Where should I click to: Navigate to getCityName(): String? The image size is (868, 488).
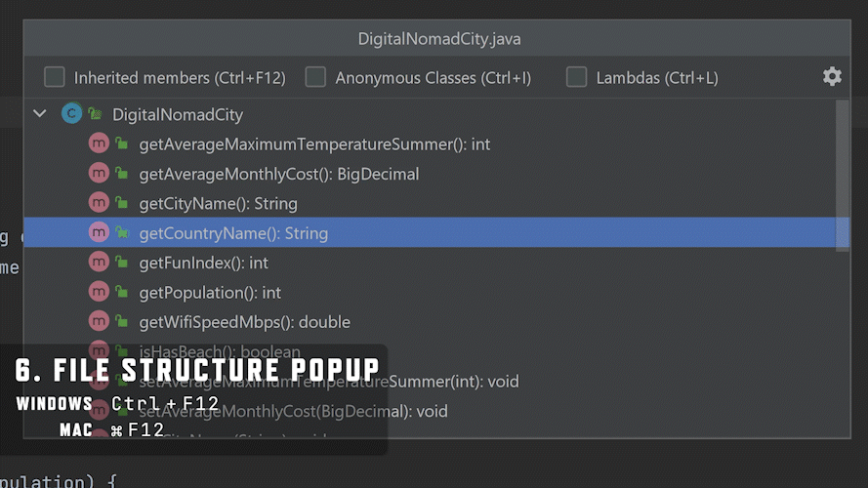coord(218,203)
